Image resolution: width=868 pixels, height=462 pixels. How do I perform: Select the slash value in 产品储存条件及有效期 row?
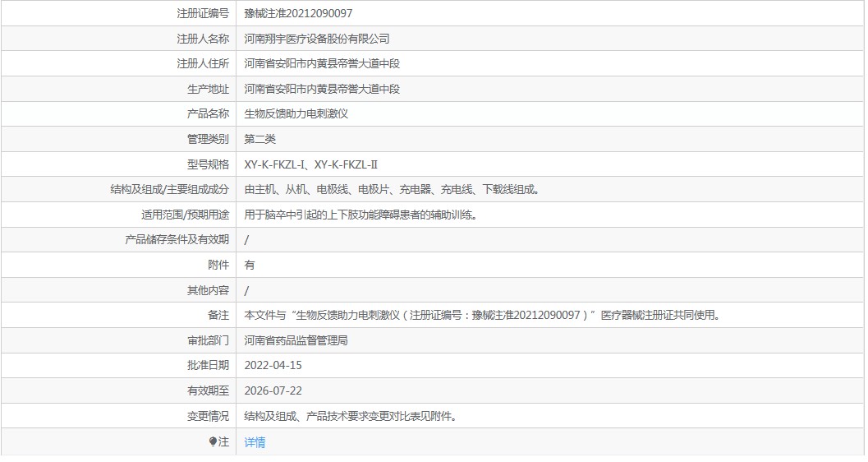click(247, 240)
